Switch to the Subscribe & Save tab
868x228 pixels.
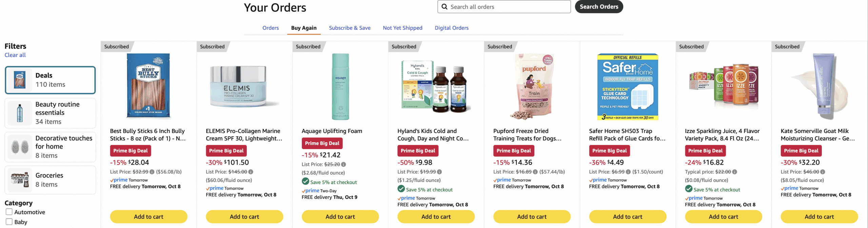(x=350, y=28)
